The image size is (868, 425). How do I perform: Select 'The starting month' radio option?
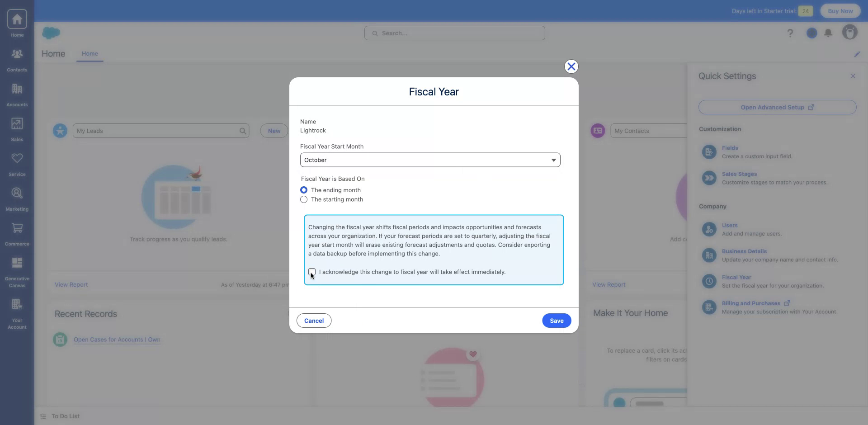(303, 199)
